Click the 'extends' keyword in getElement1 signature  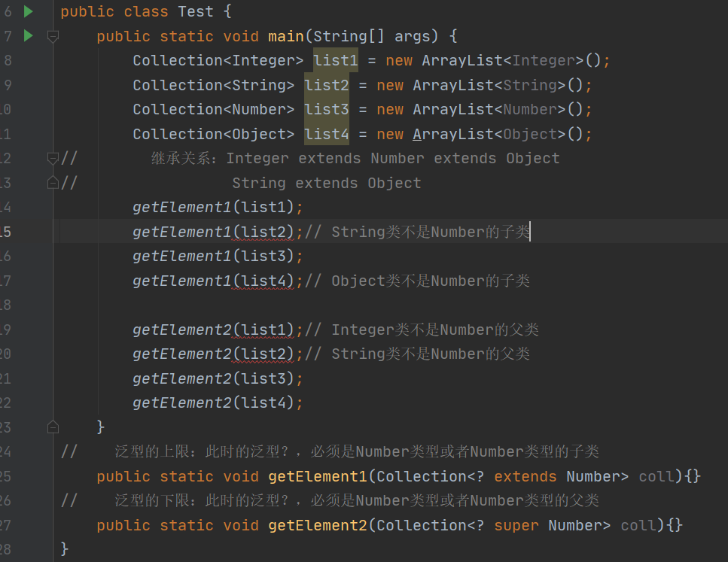pos(525,477)
